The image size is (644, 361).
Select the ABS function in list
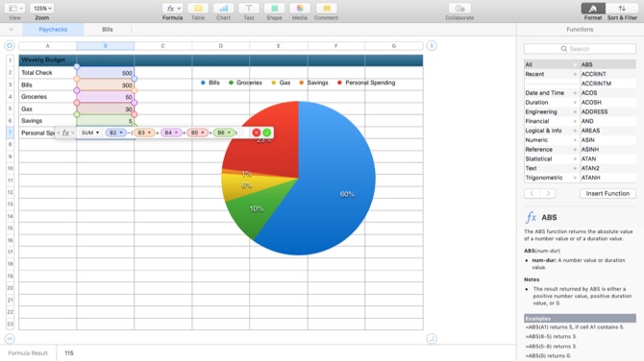pyautogui.click(x=607, y=64)
